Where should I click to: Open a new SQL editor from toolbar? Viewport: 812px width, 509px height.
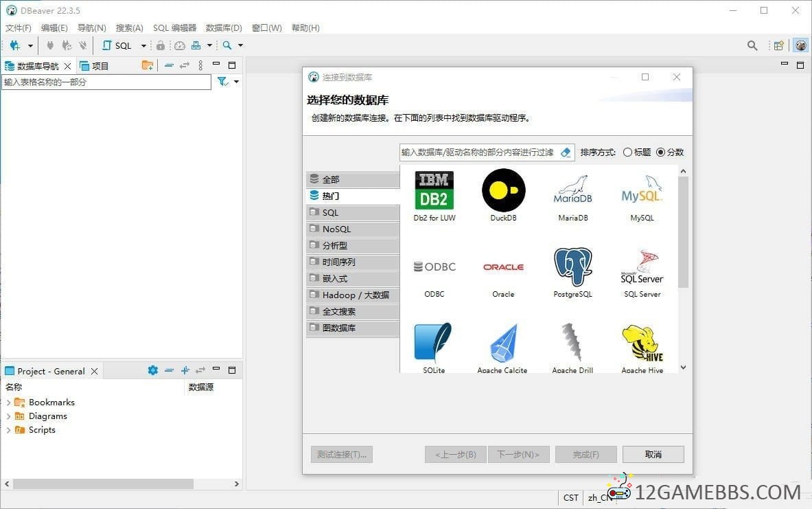tap(117, 45)
